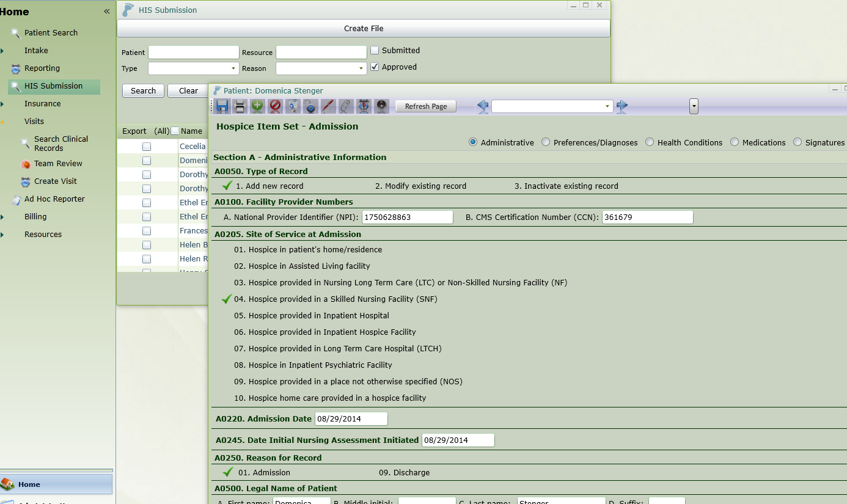
Task: Open the trash/delete toolbar icon
Action: point(292,106)
